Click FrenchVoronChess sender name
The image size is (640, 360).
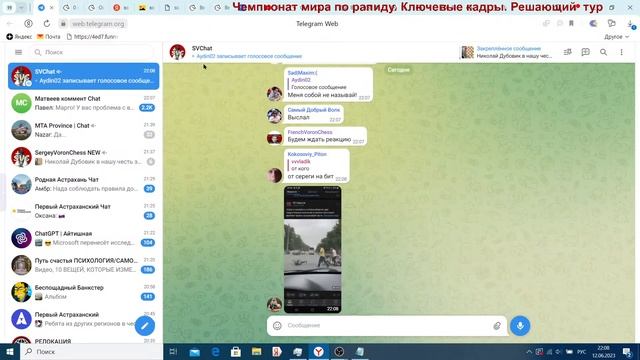coord(310,132)
